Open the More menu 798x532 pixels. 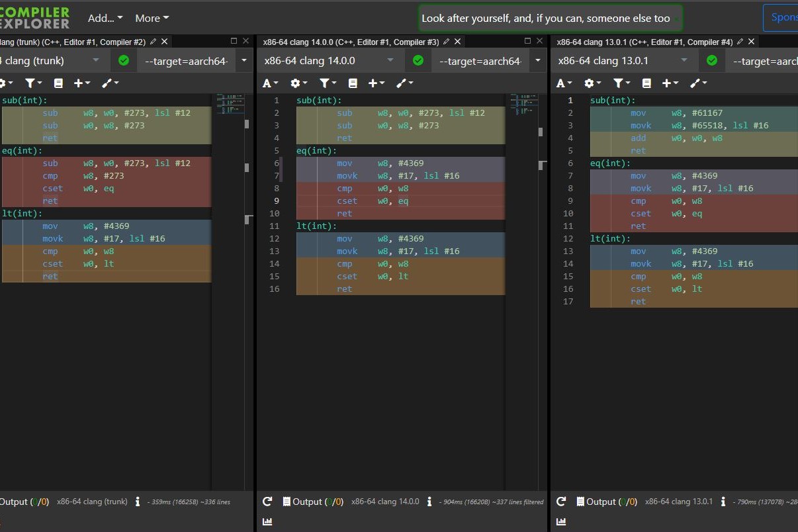coord(152,18)
